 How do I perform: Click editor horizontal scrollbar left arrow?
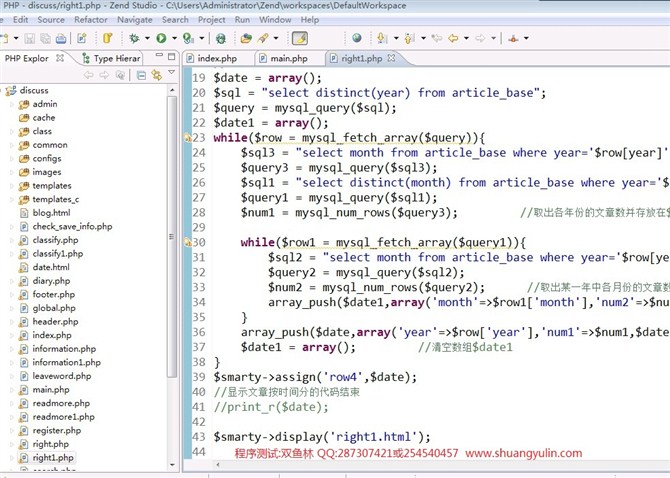point(218,465)
